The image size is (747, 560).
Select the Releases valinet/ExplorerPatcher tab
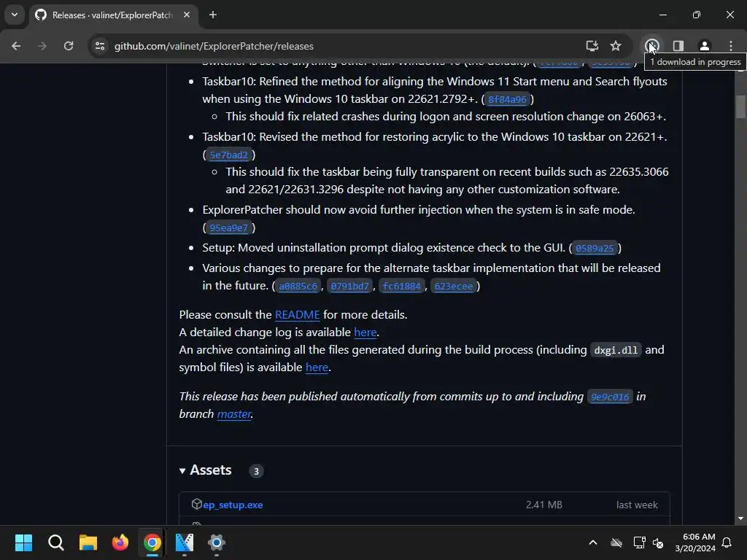(113, 15)
